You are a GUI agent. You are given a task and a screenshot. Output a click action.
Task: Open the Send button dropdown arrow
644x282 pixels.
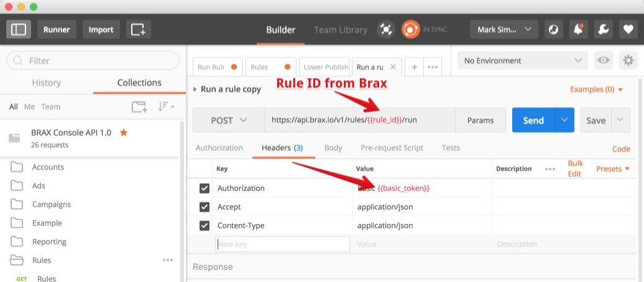pos(564,121)
